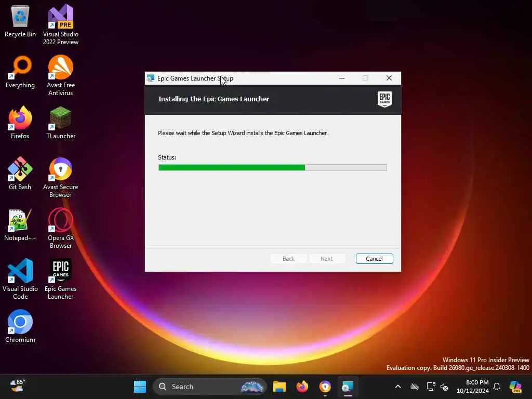Select Opera GX Browser desktop icon
The width and height of the screenshot is (532, 399).
(x=61, y=228)
